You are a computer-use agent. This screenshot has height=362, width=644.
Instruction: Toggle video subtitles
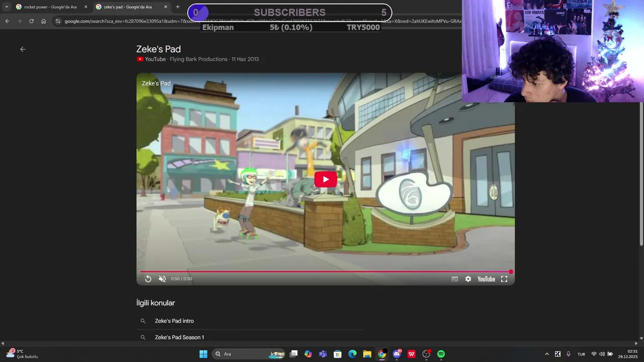point(455,279)
